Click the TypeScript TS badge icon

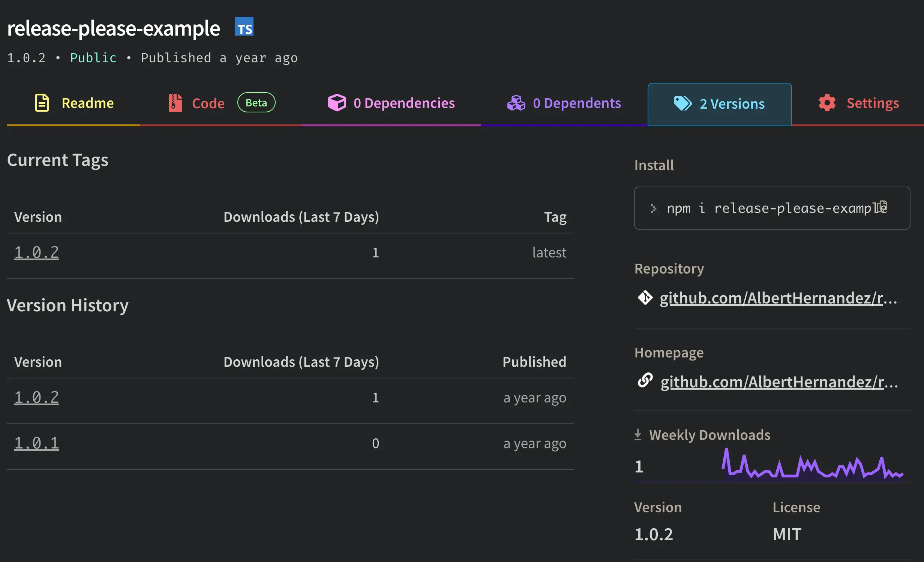(244, 27)
